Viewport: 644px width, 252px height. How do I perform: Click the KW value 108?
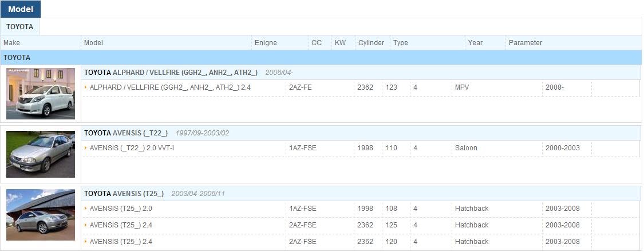point(392,209)
